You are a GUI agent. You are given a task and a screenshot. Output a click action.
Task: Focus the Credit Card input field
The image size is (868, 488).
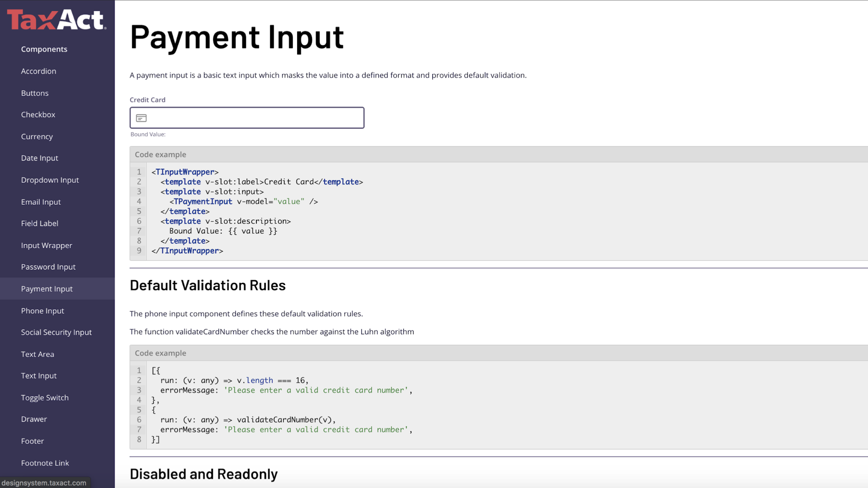tap(253, 118)
